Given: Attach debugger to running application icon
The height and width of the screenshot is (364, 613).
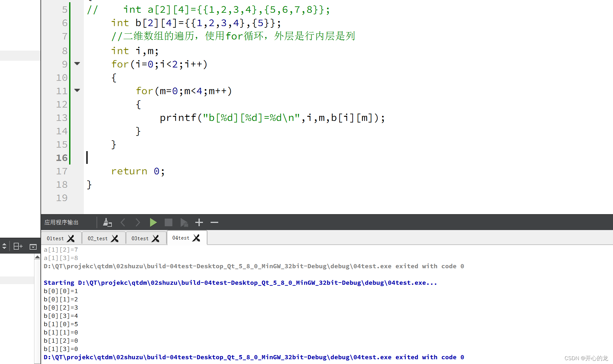Looking at the screenshot, I should tap(184, 222).
